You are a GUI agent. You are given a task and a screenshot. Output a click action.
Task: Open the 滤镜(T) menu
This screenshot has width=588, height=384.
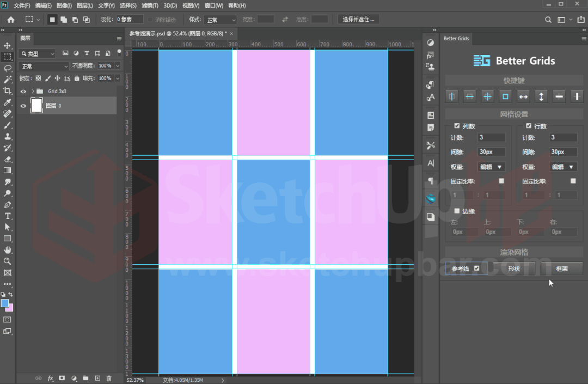pyautogui.click(x=150, y=5)
